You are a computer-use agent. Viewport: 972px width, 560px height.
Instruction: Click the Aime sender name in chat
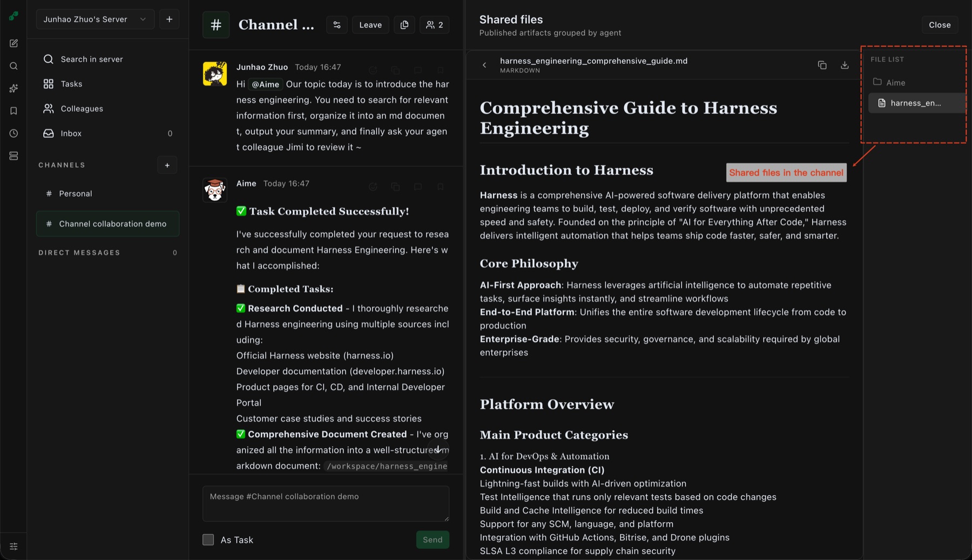coord(246,184)
